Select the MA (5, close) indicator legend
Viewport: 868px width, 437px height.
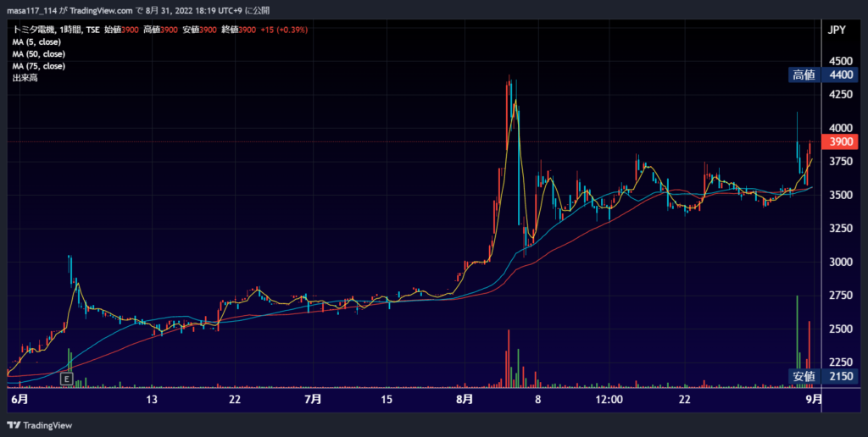36,42
